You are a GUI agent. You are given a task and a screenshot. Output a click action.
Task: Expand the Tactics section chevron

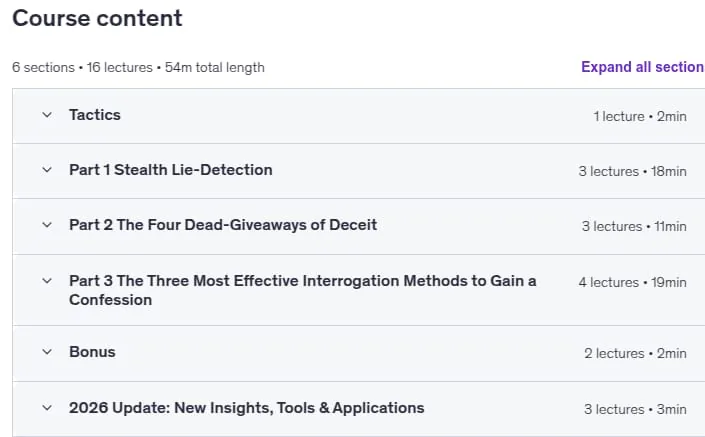pyautogui.click(x=47, y=115)
